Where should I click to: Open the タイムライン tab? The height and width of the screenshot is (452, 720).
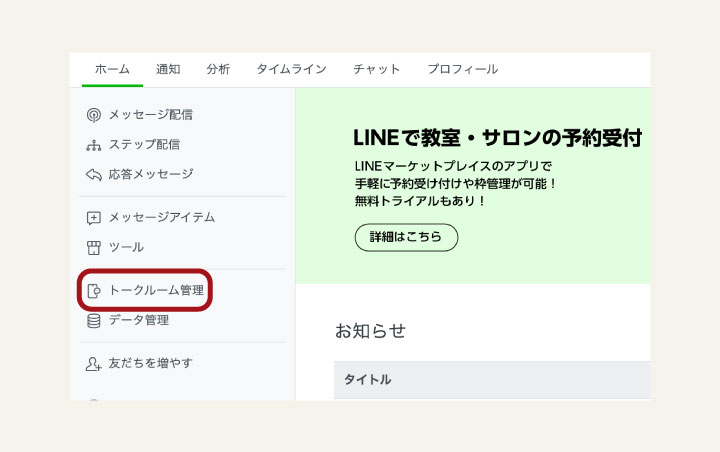click(x=292, y=69)
